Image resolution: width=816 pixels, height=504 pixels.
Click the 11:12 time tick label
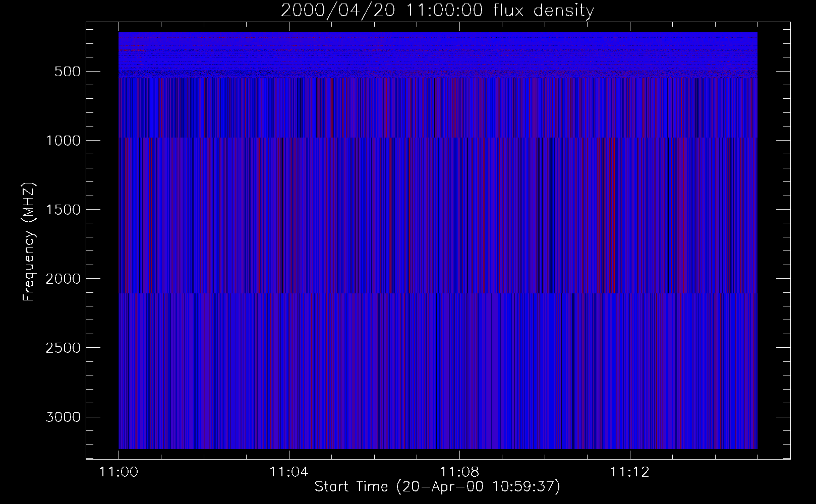pyautogui.click(x=629, y=472)
